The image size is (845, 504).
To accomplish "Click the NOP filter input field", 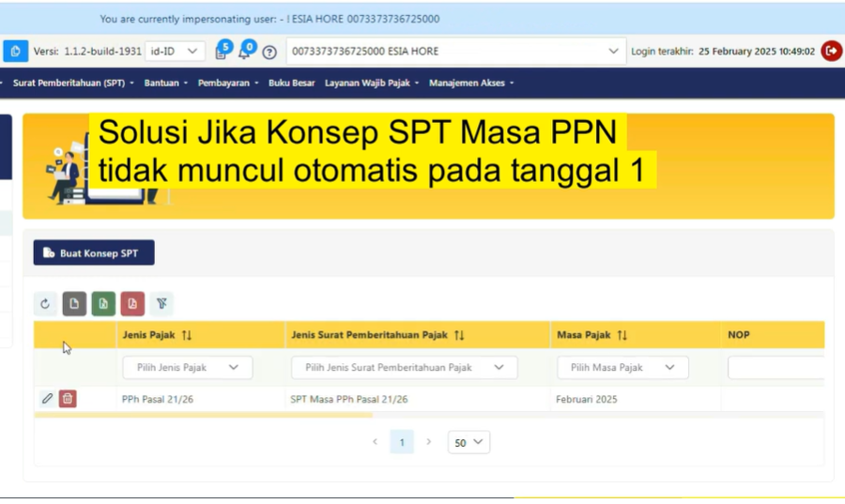I will tap(776, 367).
